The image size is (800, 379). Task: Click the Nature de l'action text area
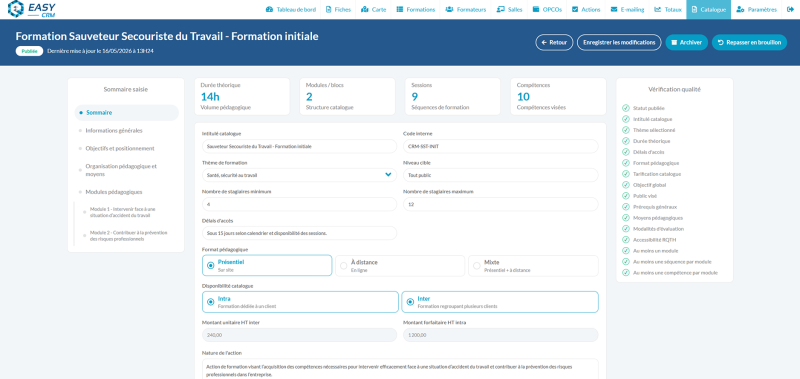pyautogui.click(x=400, y=370)
